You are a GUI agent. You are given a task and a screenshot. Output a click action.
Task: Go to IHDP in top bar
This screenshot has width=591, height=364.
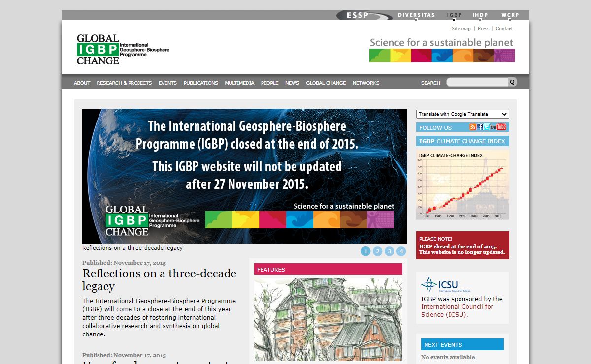tap(480, 15)
